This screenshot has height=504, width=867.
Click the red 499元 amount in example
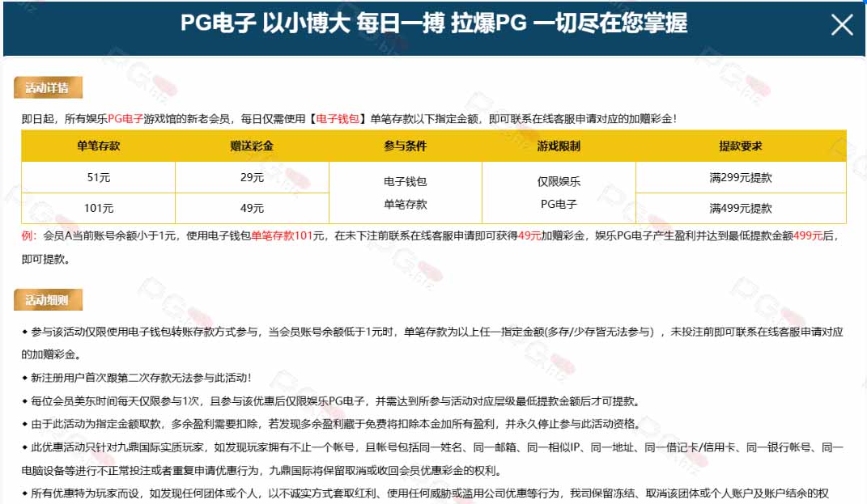[808, 235]
